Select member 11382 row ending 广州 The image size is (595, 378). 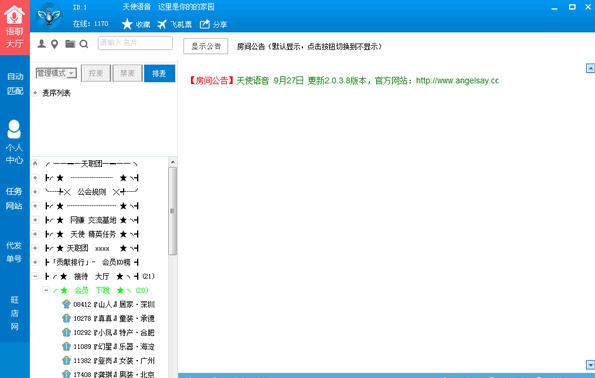tap(109, 361)
